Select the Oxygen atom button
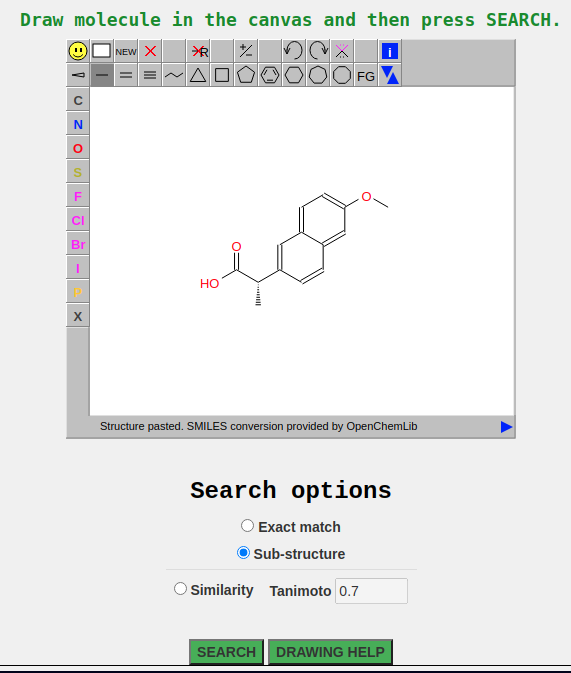The image size is (571, 673). pyautogui.click(x=78, y=149)
